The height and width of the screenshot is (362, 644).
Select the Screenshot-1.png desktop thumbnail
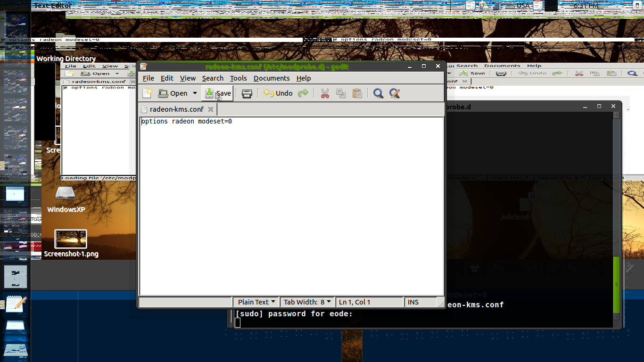pos(71,239)
